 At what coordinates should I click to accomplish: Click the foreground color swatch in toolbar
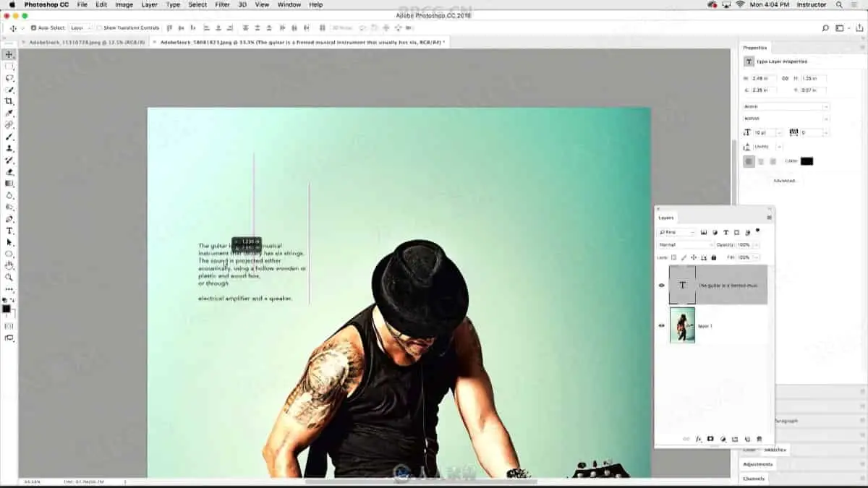(x=7, y=309)
